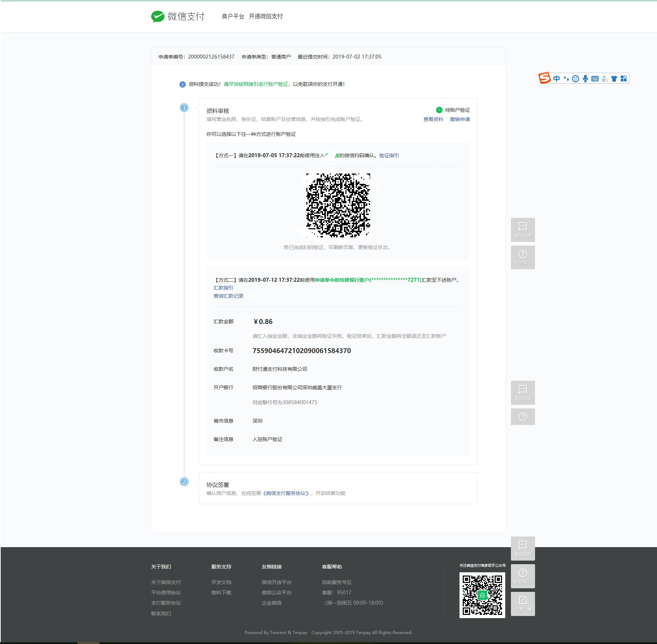The image size is (657, 644).
Task: Start voice input with Sogou microphone icon
Action: click(585, 79)
